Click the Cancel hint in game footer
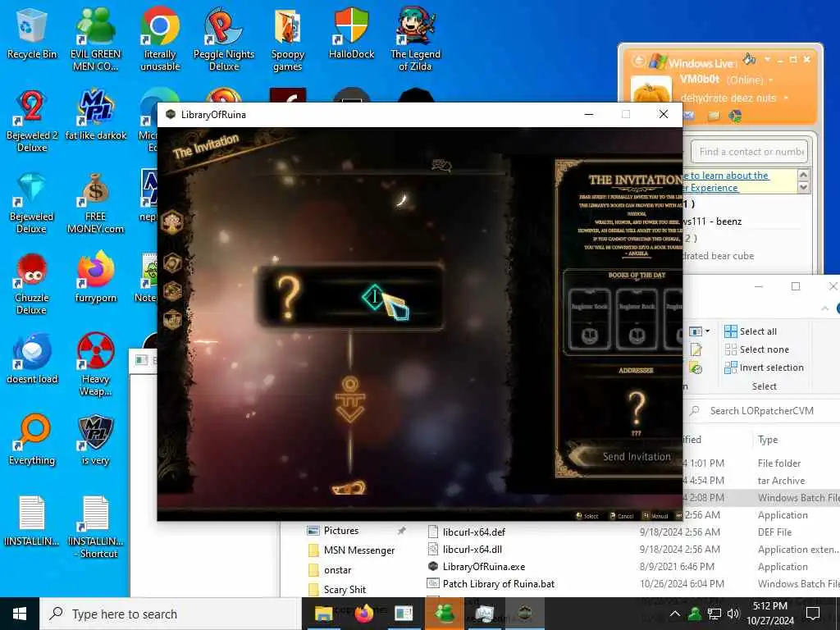 622,516
